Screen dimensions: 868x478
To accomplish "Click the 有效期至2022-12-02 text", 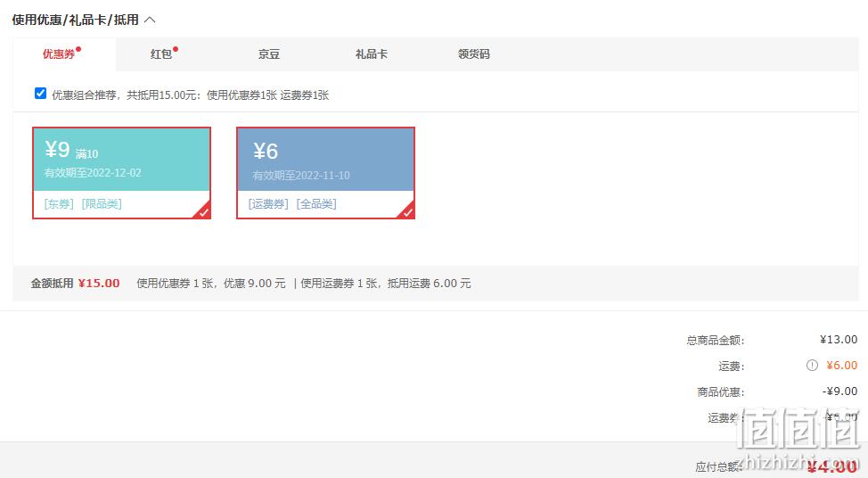I will pyautogui.click(x=93, y=173).
